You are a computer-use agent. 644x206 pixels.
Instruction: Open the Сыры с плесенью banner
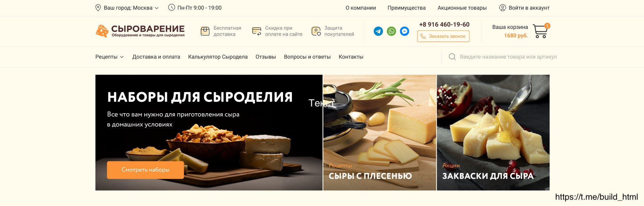[x=379, y=132]
